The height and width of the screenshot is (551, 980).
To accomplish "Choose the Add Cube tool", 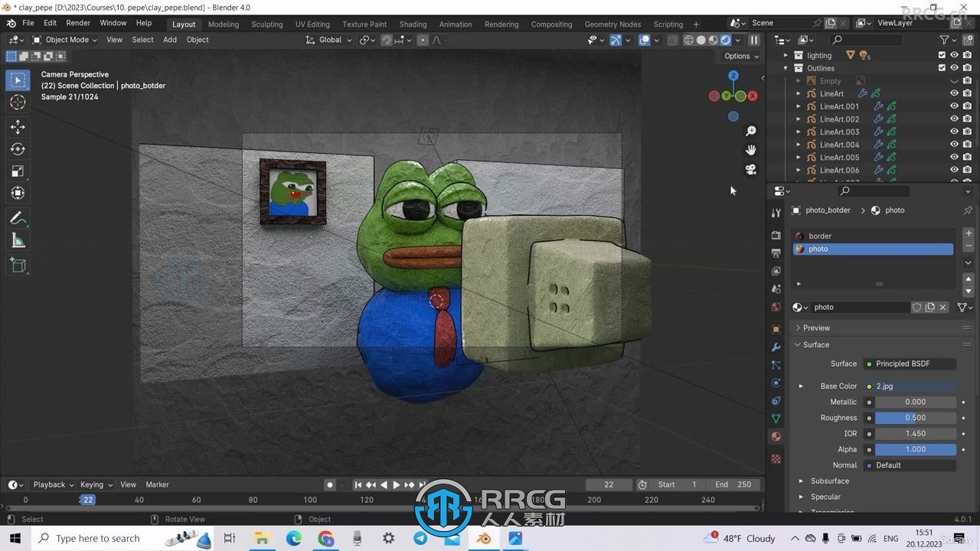I will (x=18, y=266).
